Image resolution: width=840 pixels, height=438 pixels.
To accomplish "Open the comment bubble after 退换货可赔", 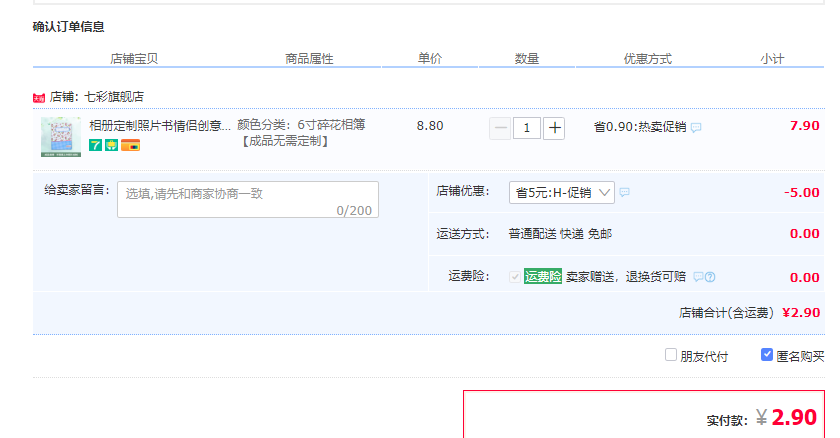I will 698,277.
